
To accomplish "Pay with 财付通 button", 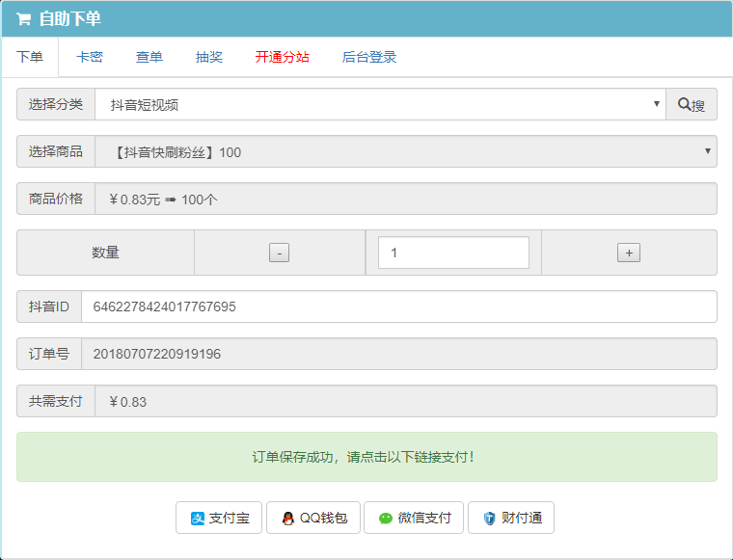I will point(511,518).
